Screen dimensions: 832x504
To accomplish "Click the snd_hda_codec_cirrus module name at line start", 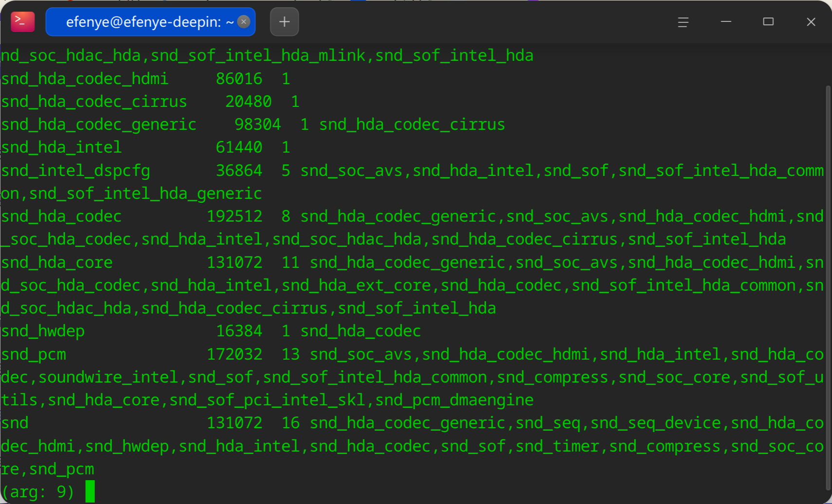I will pos(94,102).
